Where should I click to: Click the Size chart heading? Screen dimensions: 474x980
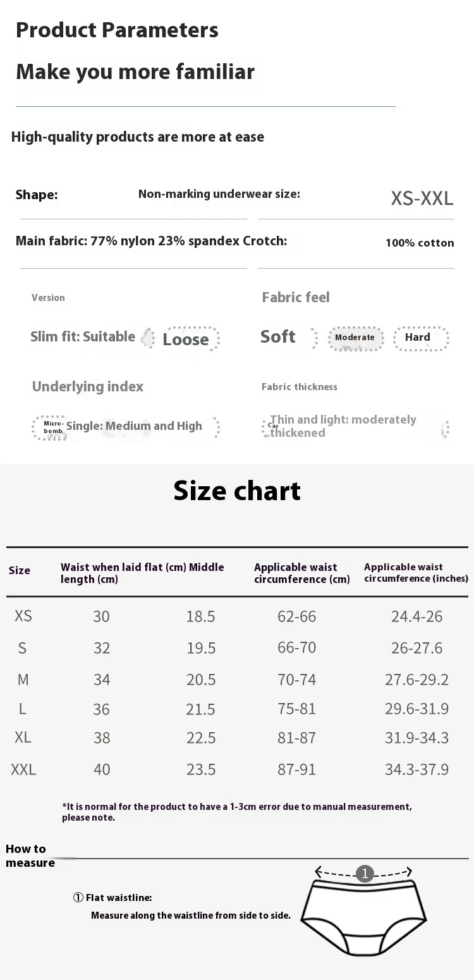click(x=237, y=491)
